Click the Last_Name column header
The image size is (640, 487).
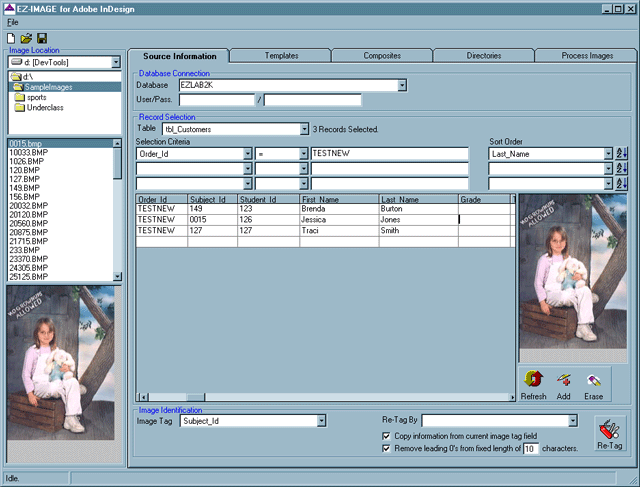(418, 199)
